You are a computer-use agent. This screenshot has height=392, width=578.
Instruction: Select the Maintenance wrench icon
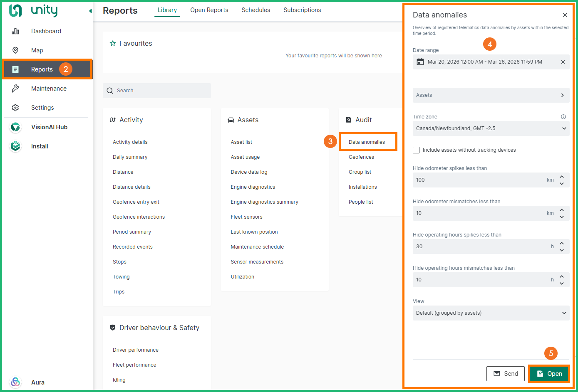click(15, 89)
